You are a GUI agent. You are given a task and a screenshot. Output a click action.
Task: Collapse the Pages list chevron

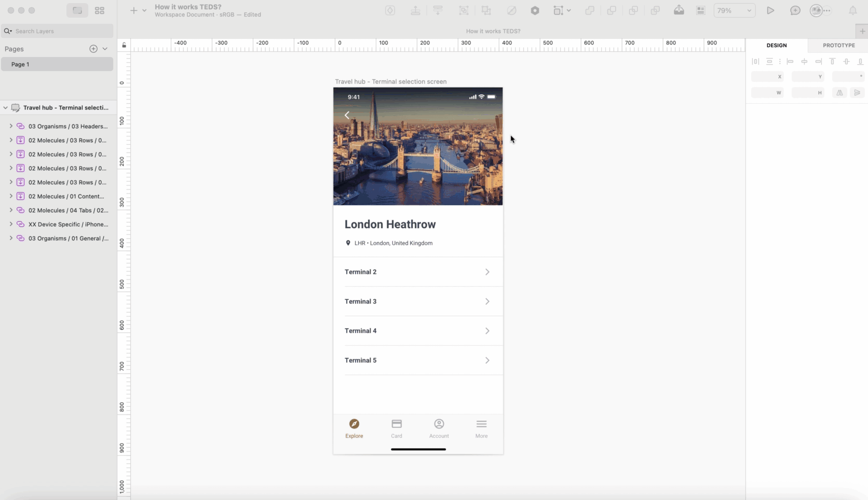(x=105, y=49)
